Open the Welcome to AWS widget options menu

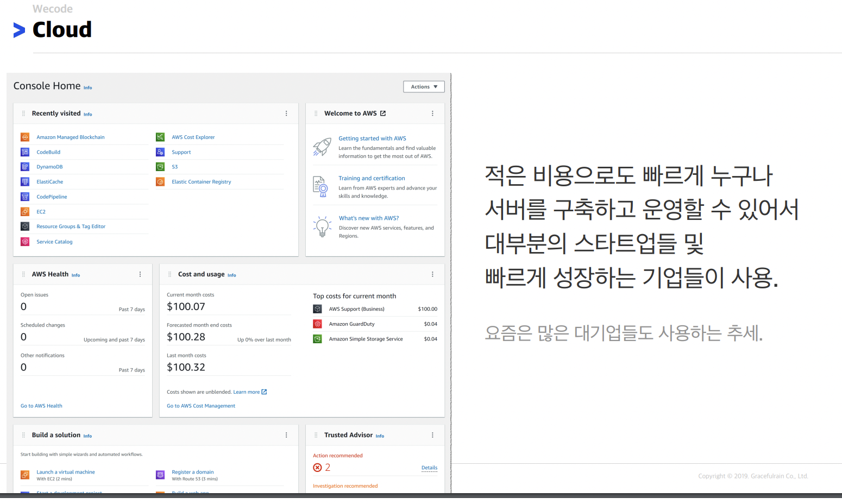(432, 114)
